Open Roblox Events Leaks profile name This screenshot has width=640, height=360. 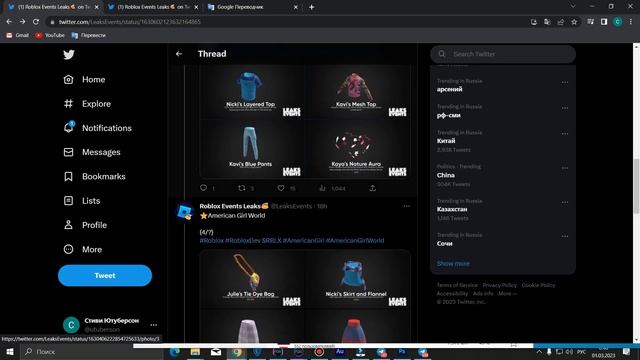pos(234,206)
